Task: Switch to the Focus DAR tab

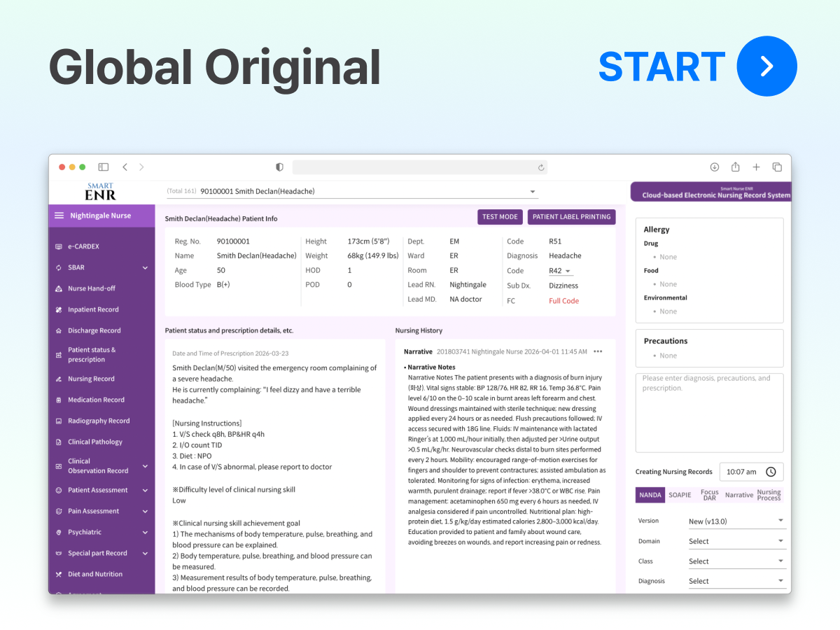Action: tap(710, 495)
